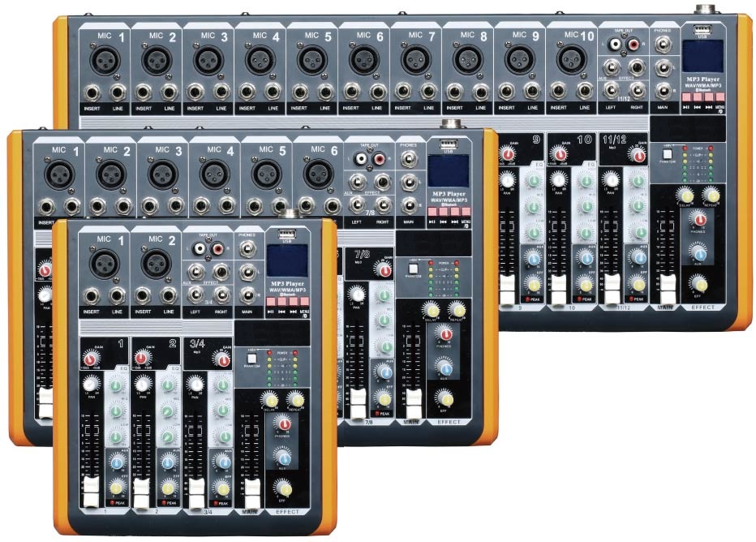The image size is (756, 542).
Task: Click the blue channel 1 aux knob on the front mixer
Action: [117, 462]
